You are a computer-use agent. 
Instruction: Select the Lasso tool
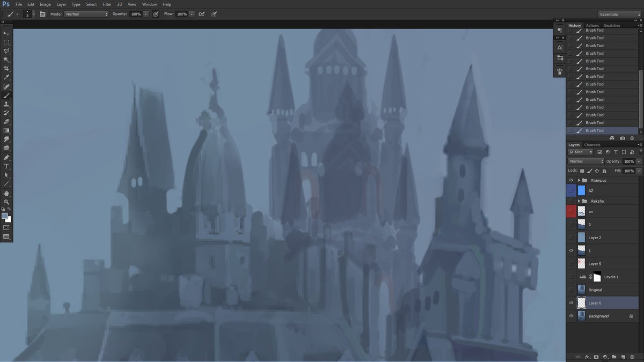click(6, 51)
